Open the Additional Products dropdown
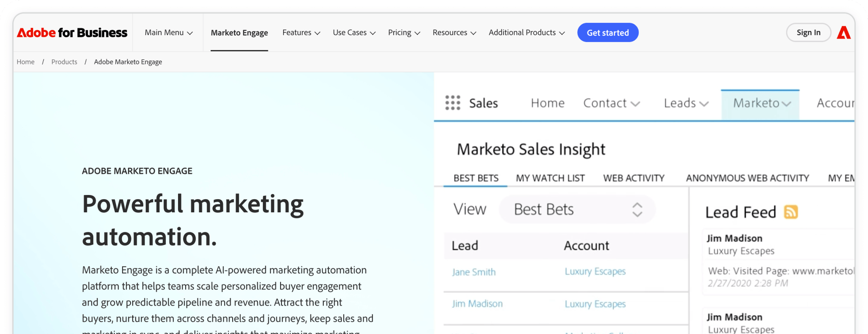 (x=527, y=33)
